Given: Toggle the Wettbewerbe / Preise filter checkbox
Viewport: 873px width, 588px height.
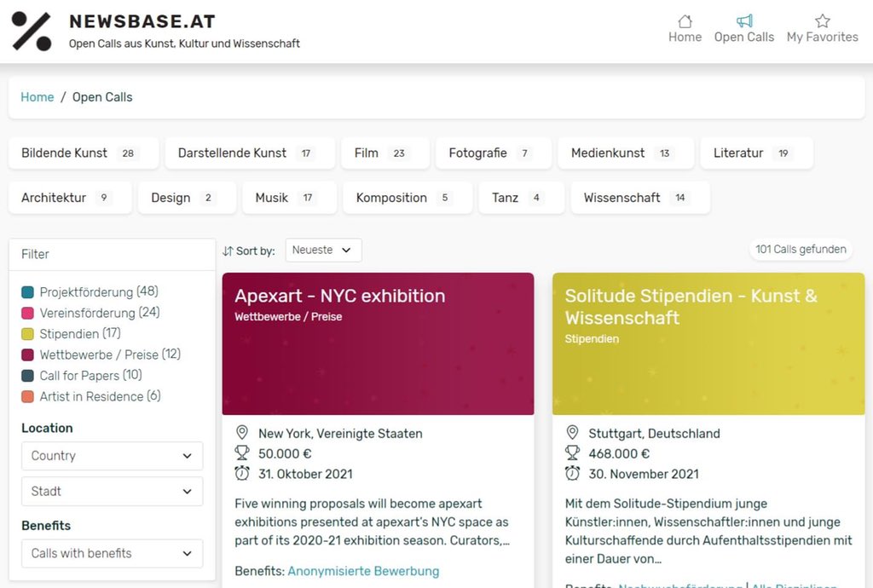Looking at the screenshot, I should tap(27, 355).
